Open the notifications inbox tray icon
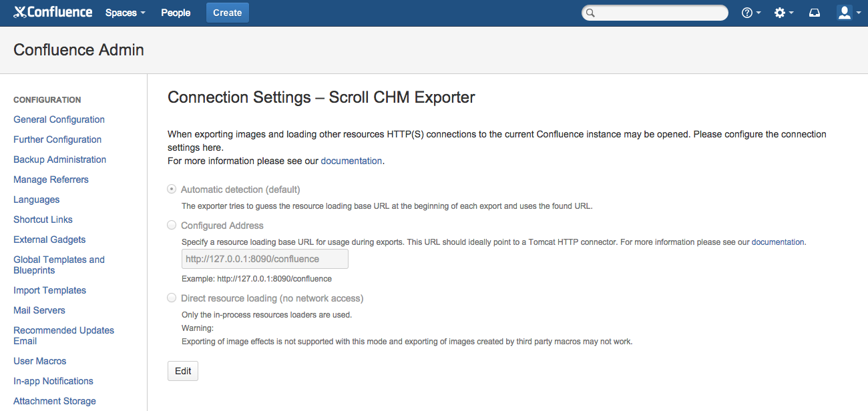Screen dimensions: 868x411 point(814,13)
